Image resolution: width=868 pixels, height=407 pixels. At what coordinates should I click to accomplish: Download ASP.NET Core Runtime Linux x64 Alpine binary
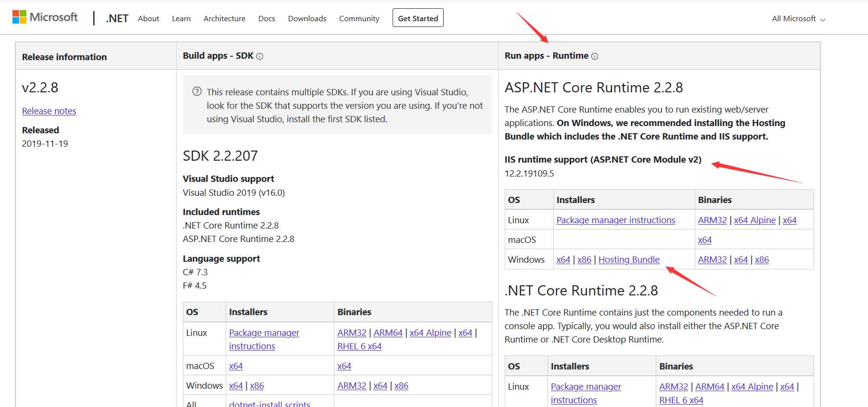tap(754, 220)
